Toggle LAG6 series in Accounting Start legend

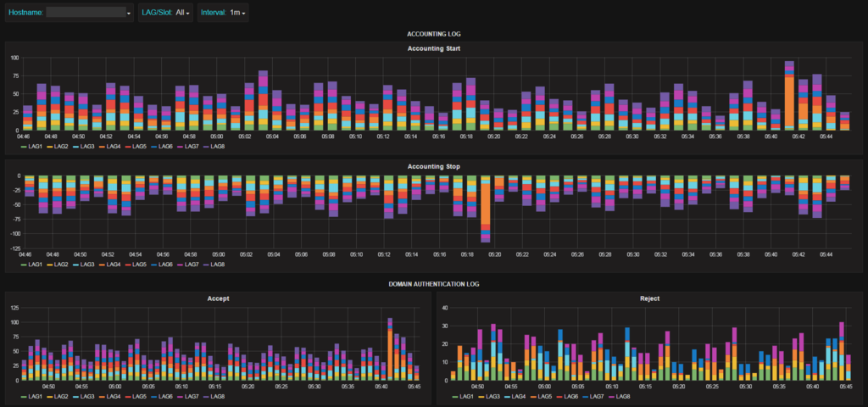[x=161, y=146]
